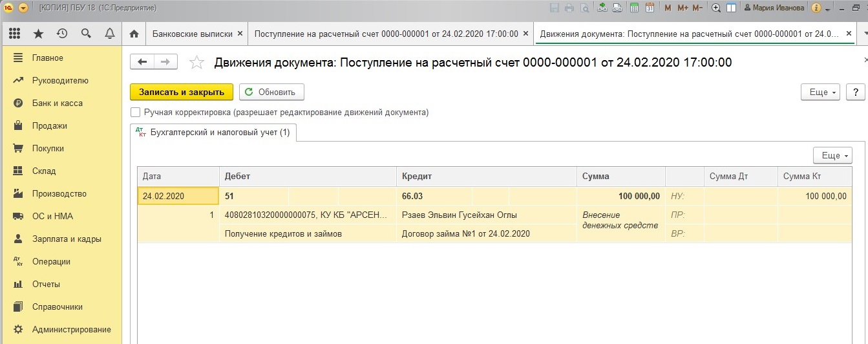This screenshot has height=344, width=868.
Task: Open the Calculator icon
Action: [635, 8]
